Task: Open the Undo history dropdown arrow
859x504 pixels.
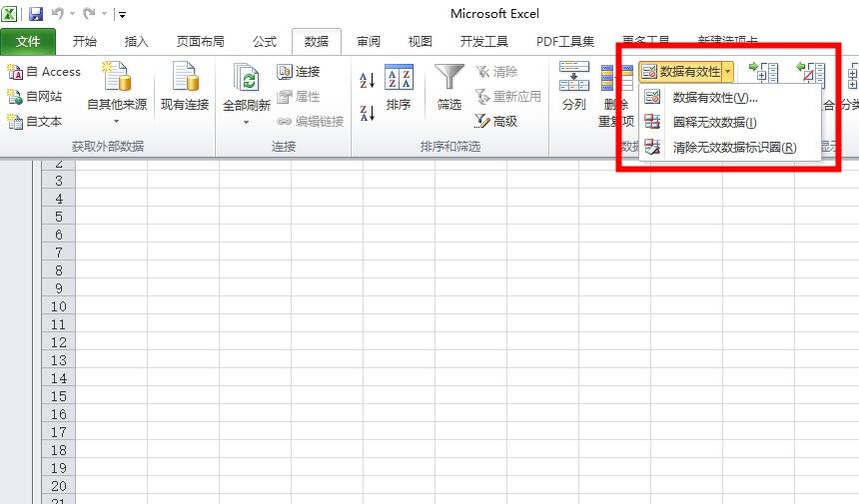Action: click(72, 14)
